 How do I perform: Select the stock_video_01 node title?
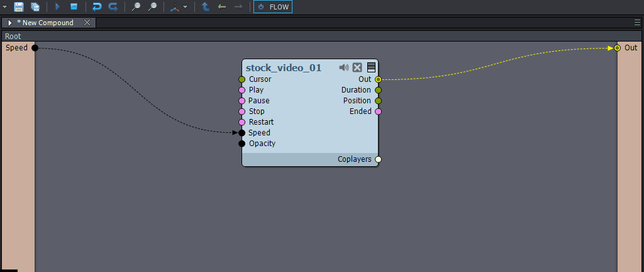[x=284, y=68]
